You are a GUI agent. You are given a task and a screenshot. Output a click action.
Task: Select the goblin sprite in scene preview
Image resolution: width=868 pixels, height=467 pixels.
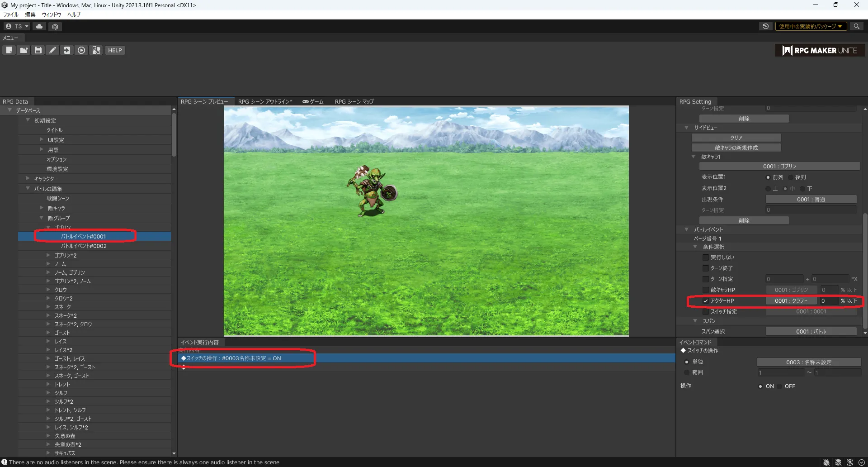point(372,191)
